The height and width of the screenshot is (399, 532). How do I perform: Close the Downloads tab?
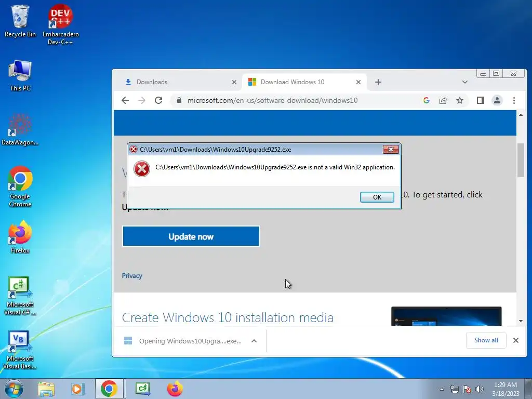(234, 82)
